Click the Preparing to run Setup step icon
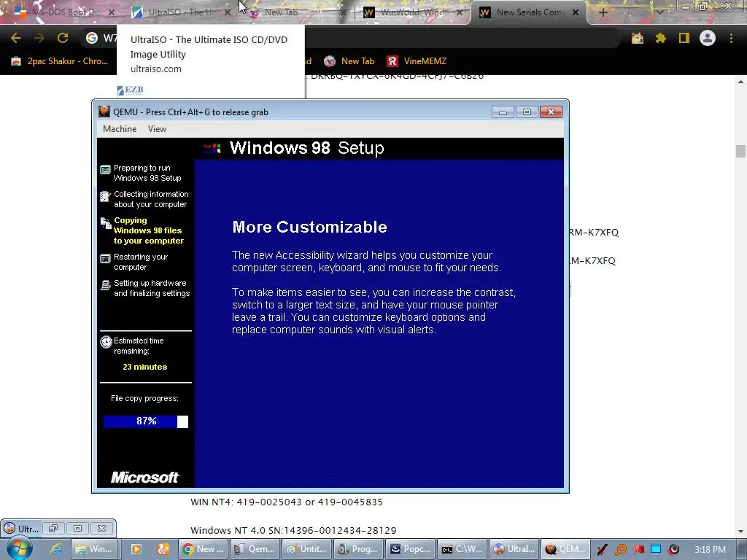This screenshot has height=560, width=747. (x=105, y=170)
